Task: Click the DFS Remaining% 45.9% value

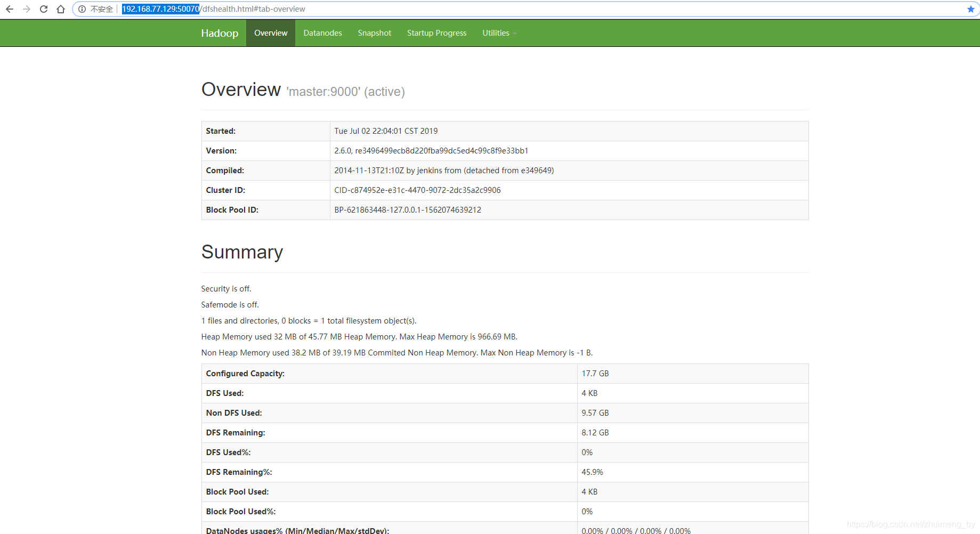Action: [x=593, y=472]
